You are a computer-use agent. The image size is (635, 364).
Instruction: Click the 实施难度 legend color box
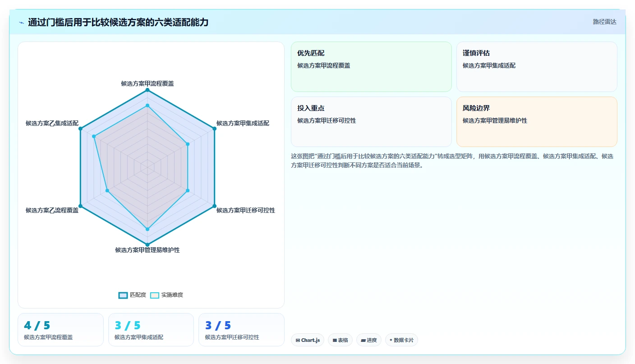(155, 295)
